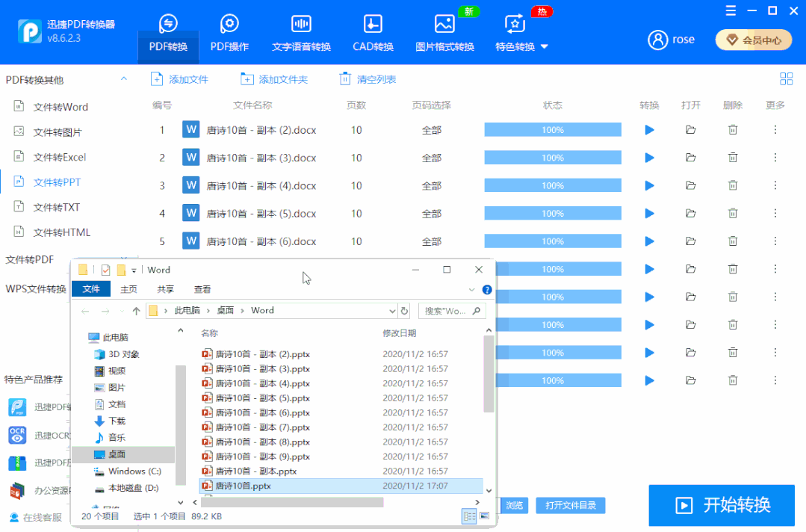The image size is (806, 532).
Task: Select 3D 对象 folder in navigation pane
Action: coord(117,354)
